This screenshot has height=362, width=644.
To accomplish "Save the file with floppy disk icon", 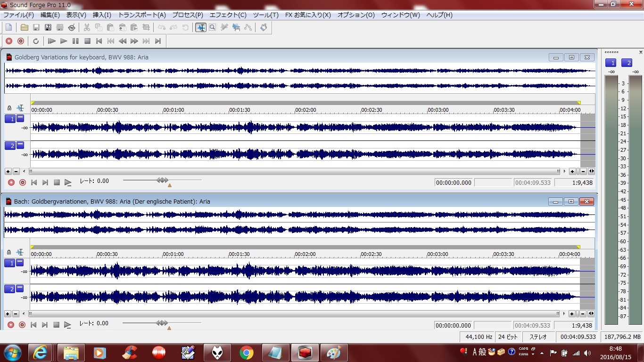I will [x=36, y=27].
